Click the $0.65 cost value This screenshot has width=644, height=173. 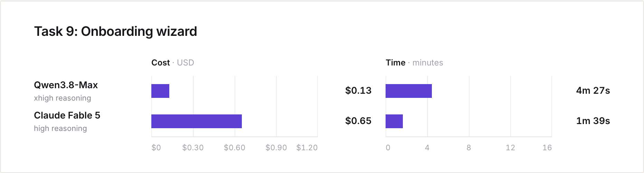point(358,121)
